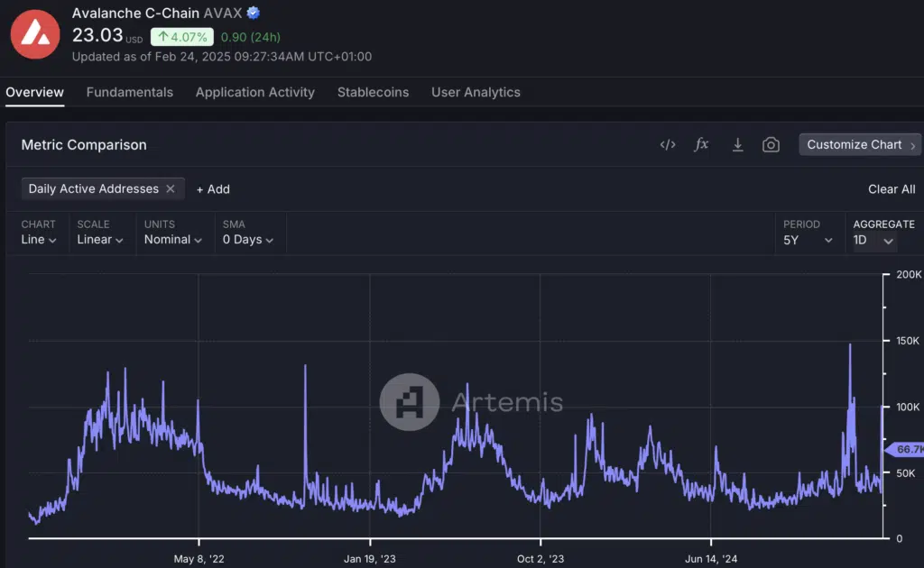Screen dimensions: 924x568
Task: Switch to the Fundamentals tab
Action: 130,92
